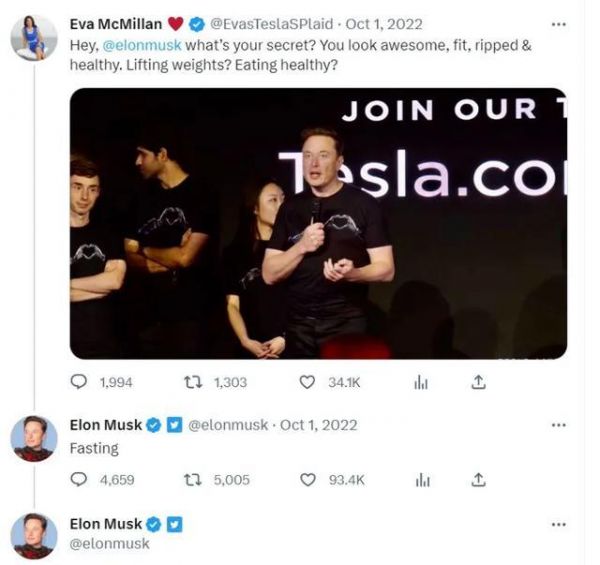This screenshot has height=565, width=600.
Task: View analytics for the Fasting tweet
Action: coord(421,480)
